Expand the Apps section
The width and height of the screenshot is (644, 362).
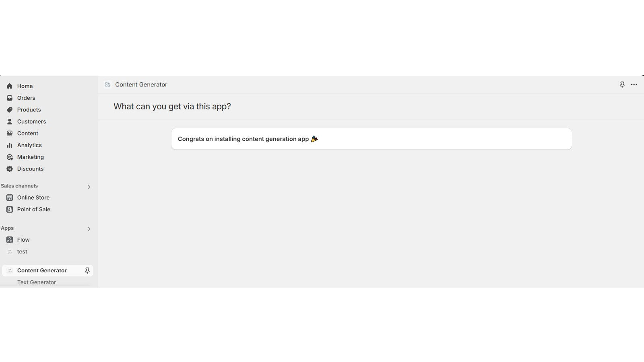(x=89, y=229)
